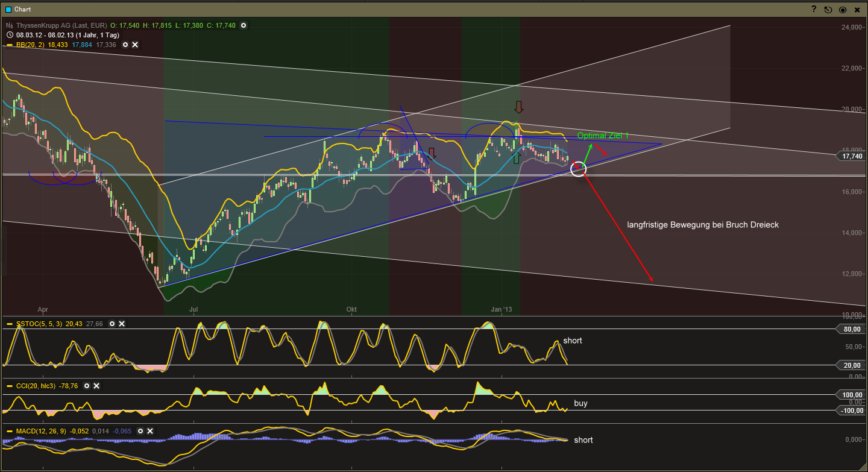Click the 'Jul' time axis label
The image size is (868, 472).
pos(194,310)
